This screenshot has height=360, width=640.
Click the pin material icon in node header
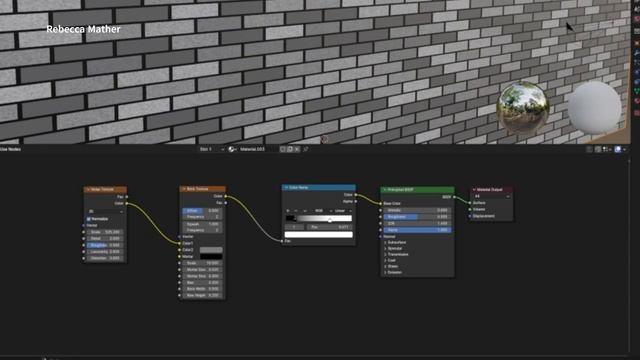[x=306, y=149]
